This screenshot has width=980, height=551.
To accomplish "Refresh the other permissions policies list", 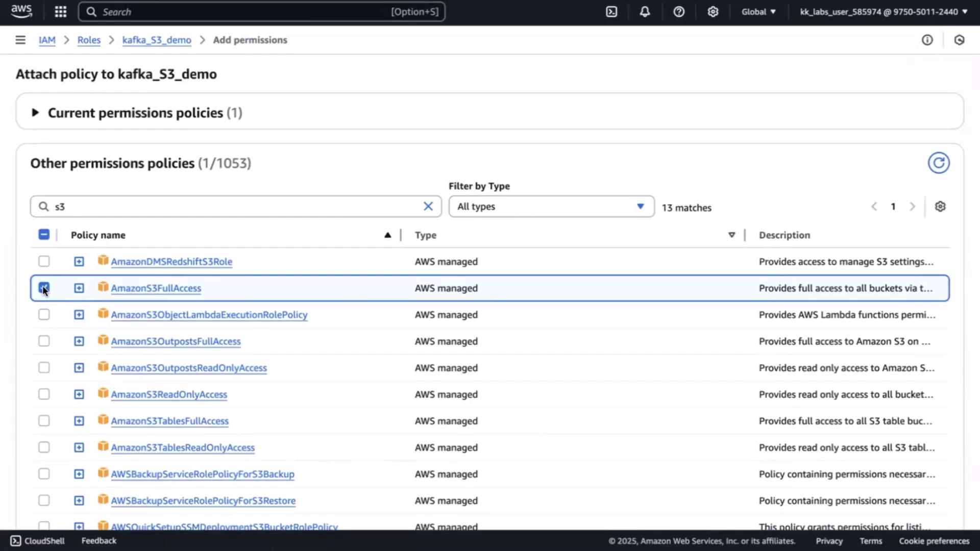I will click(939, 163).
